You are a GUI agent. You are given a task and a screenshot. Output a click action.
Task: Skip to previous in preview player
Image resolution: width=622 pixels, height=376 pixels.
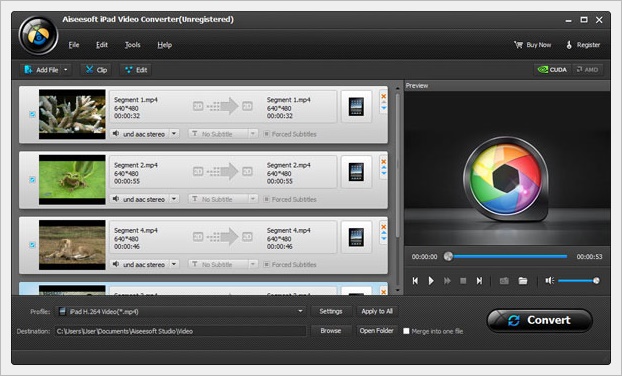[415, 281]
